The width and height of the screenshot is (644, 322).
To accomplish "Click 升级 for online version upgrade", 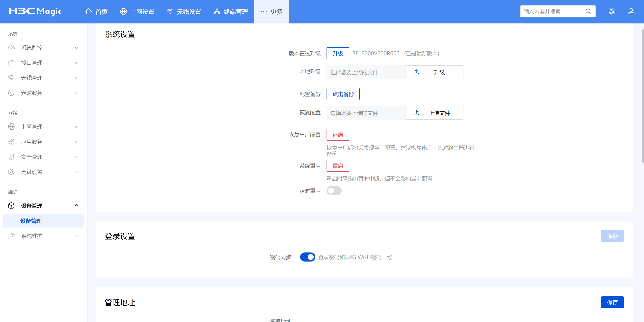I will 338,53.
